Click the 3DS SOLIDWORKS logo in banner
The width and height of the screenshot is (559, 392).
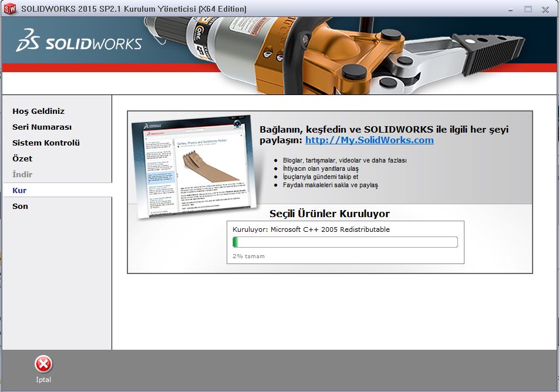(x=79, y=40)
